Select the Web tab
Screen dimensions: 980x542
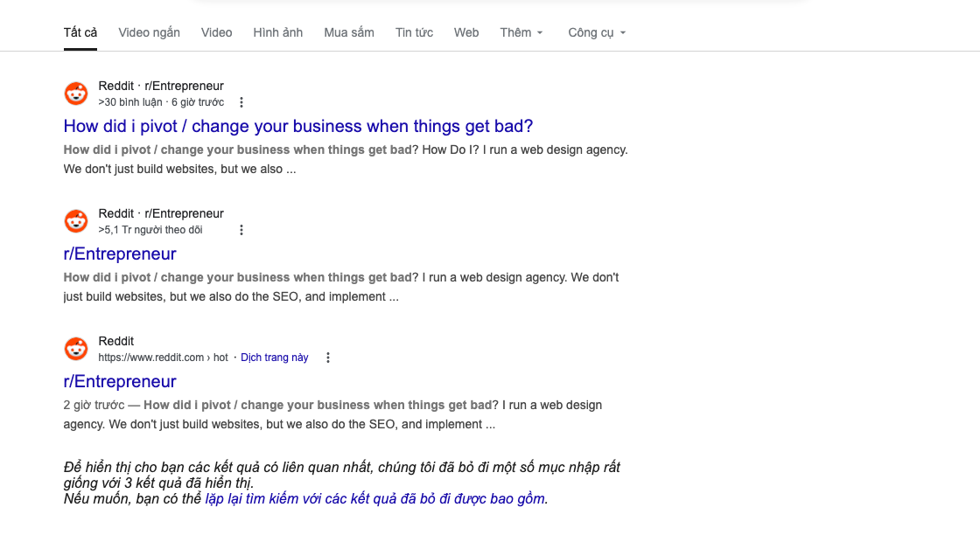(466, 32)
